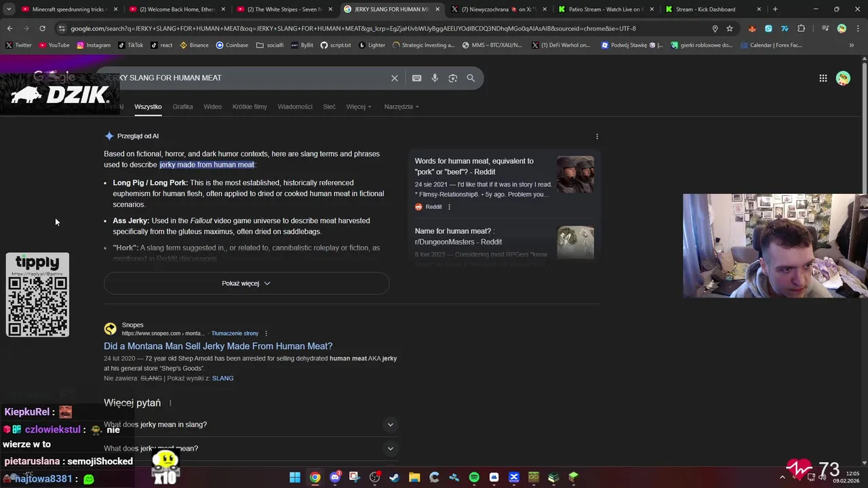Open Snopes Montana jerky article link

click(x=218, y=346)
